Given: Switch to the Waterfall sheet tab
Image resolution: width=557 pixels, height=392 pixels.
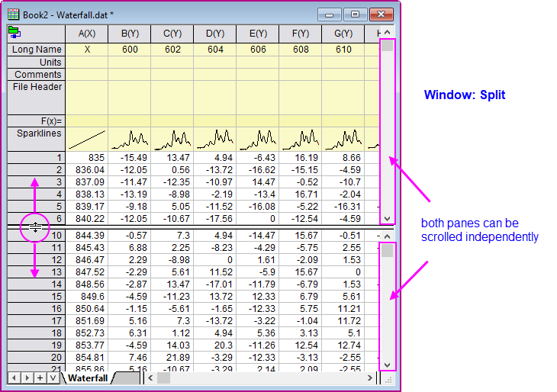Looking at the screenshot, I should pos(86,378).
